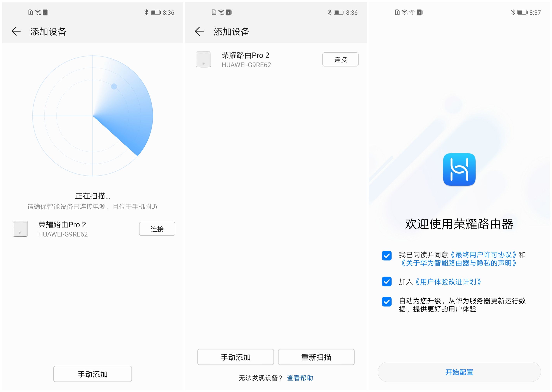Tap 手动添加 on the scanning screen
The height and width of the screenshot is (392, 552).
coord(93,374)
